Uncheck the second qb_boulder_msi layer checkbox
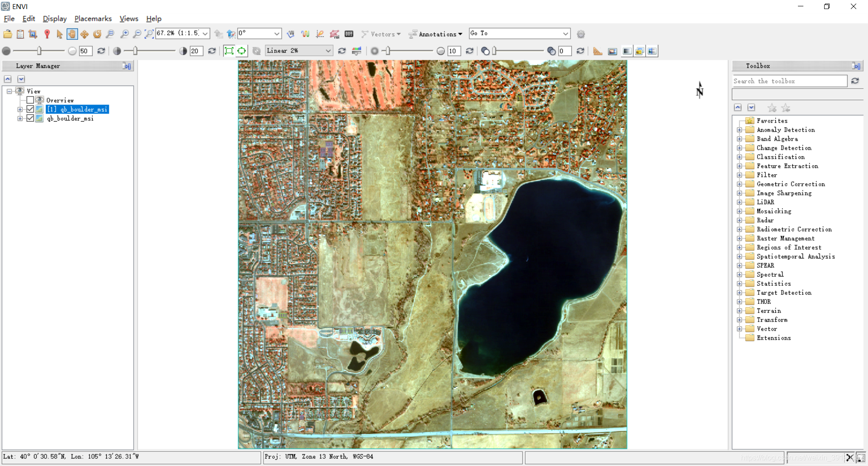868x466 pixels. coord(30,118)
